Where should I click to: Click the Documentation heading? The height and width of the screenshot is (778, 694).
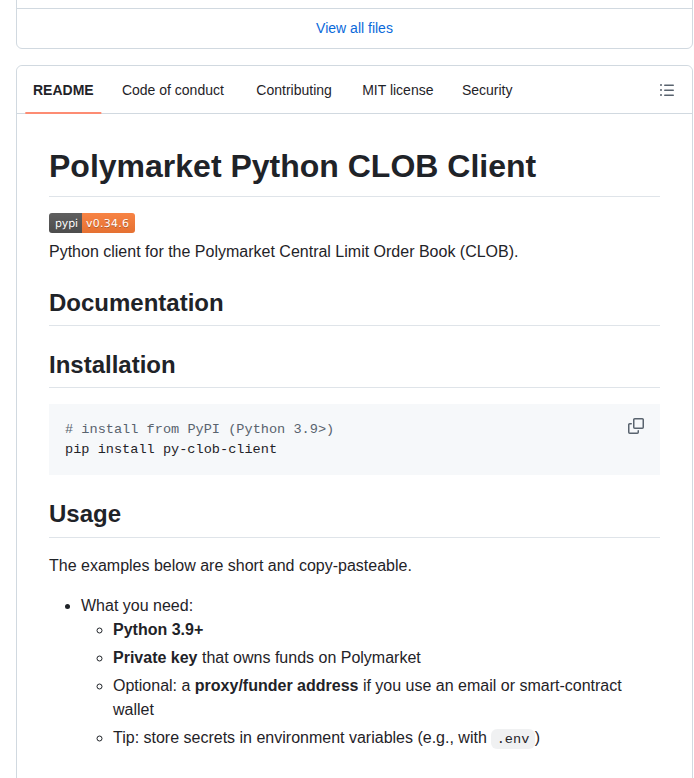[x=136, y=303]
